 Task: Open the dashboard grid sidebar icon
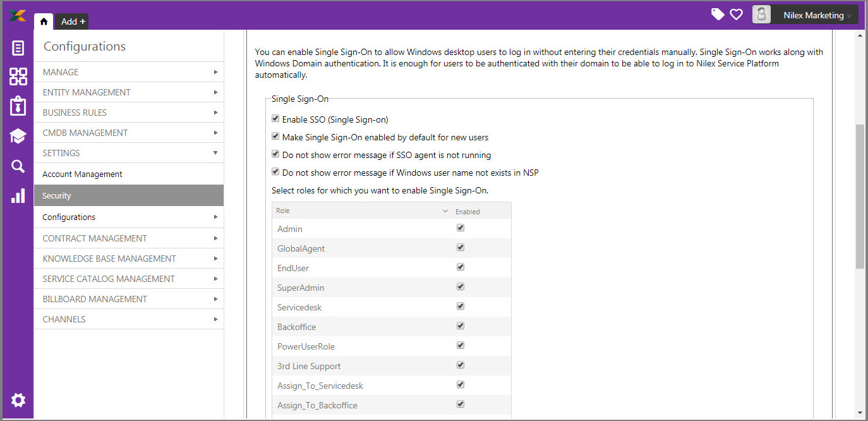(18, 76)
